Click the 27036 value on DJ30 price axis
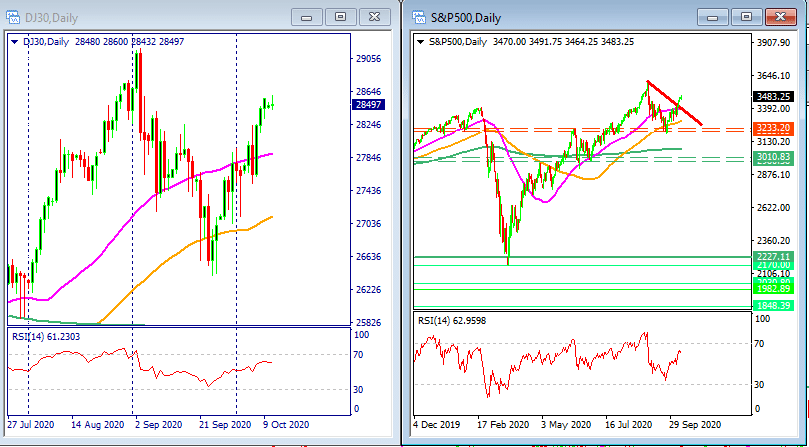The image size is (809, 447). [x=368, y=224]
